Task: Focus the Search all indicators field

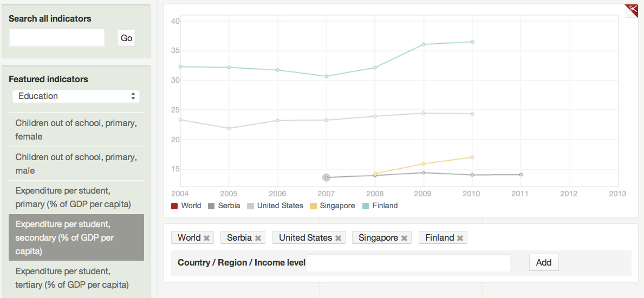Action: [57, 38]
